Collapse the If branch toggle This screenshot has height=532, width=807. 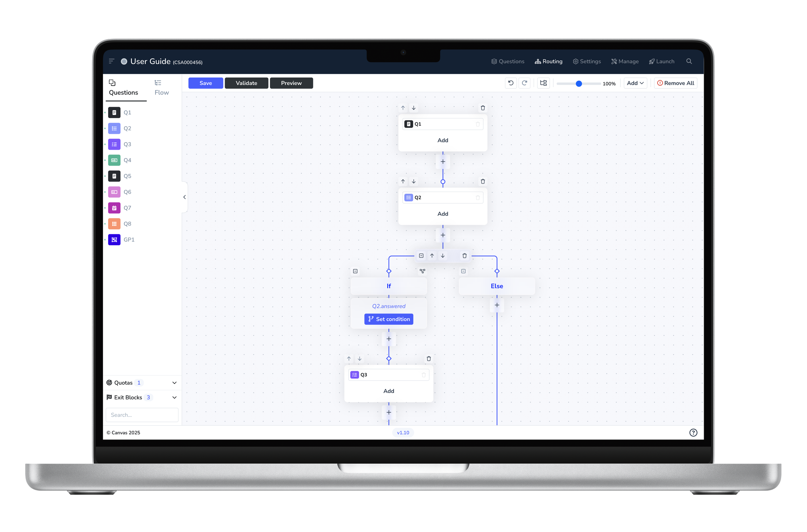click(x=355, y=271)
